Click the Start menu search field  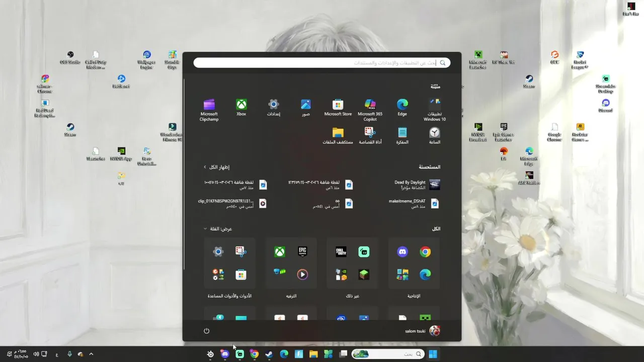click(x=322, y=63)
